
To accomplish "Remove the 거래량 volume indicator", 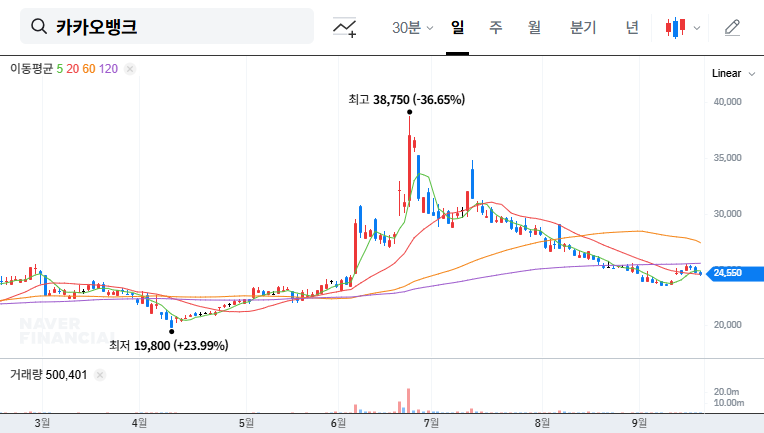I will pos(100,375).
